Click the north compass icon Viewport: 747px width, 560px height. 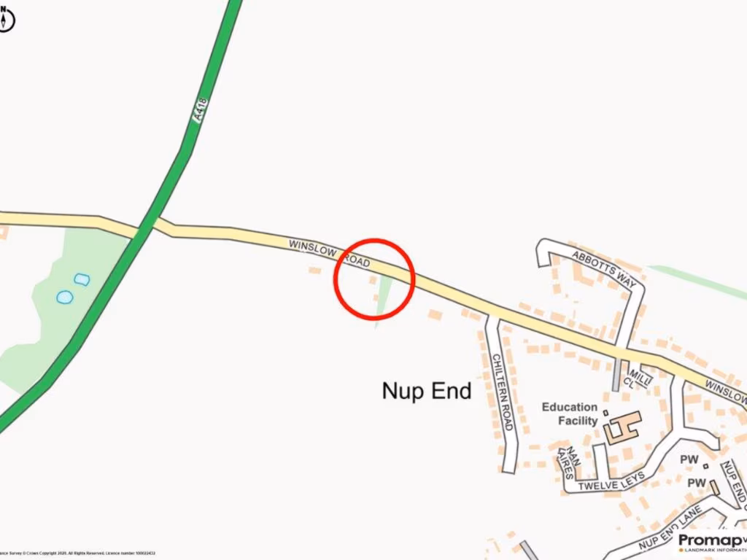(x=5, y=20)
